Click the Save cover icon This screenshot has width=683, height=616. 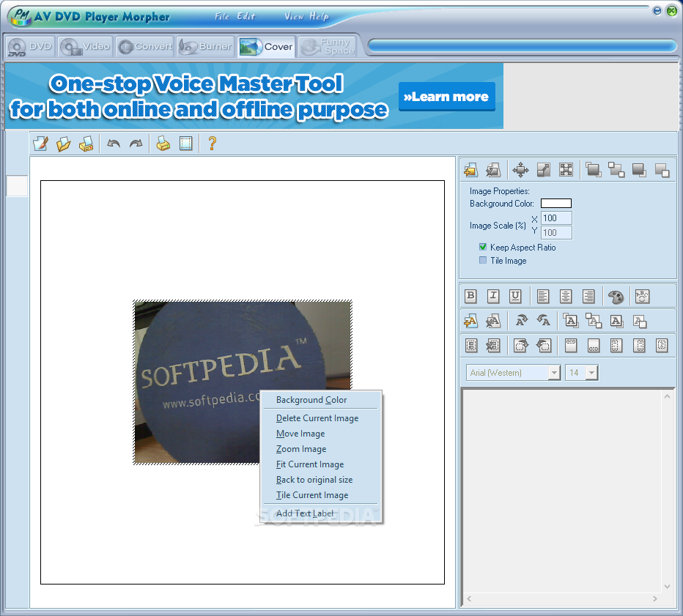(86, 144)
